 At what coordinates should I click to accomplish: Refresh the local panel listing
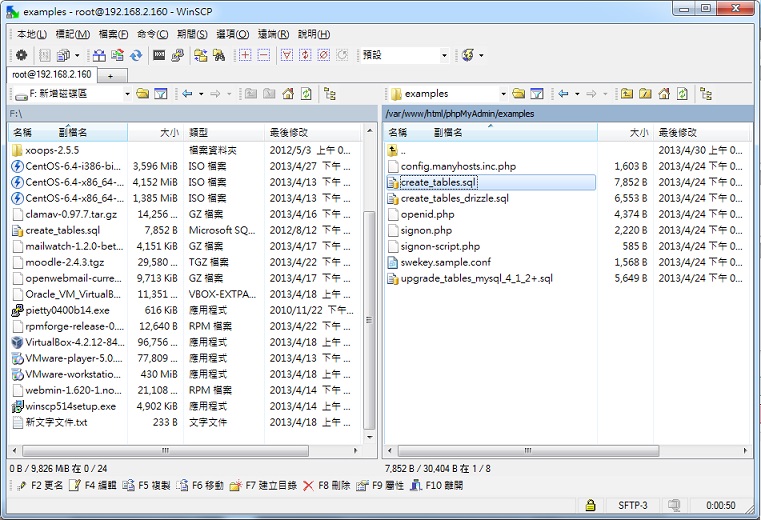(x=306, y=94)
